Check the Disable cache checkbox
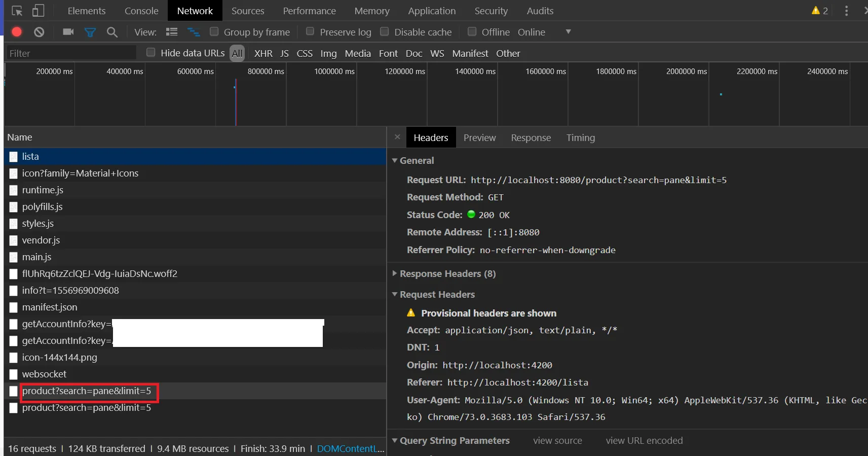This screenshot has width=868, height=456. click(385, 31)
